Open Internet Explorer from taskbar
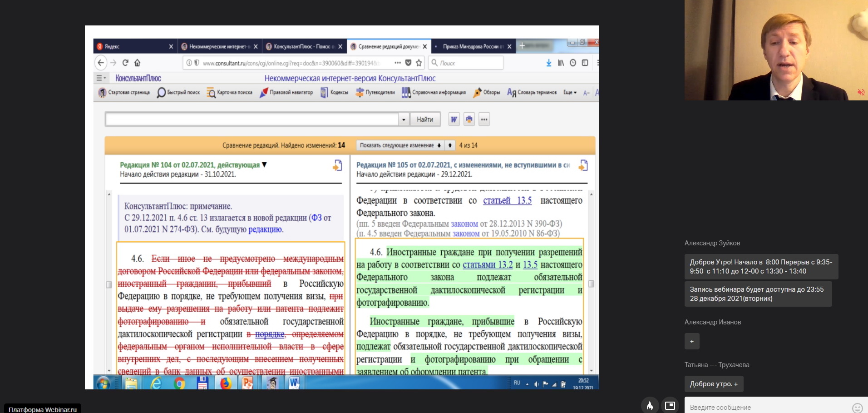 [156, 383]
